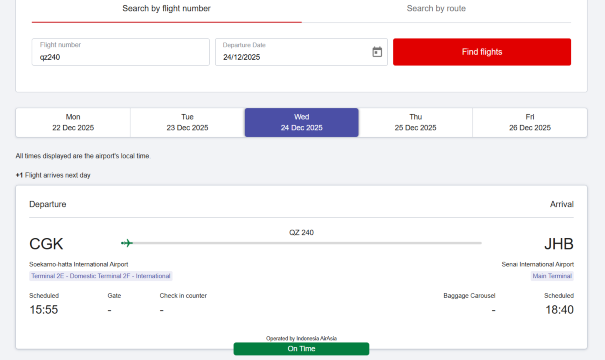
Task: Click the 18:40 scheduled arrival time
Action: (559, 309)
